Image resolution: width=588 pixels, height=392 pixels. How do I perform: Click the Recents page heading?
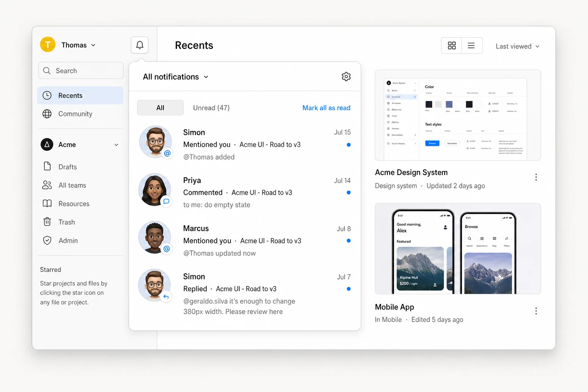click(194, 46)
